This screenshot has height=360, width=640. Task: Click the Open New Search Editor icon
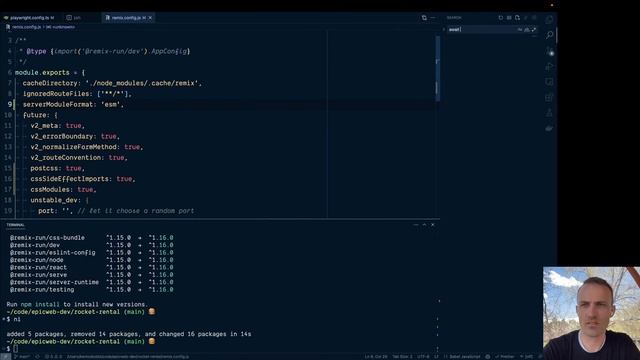click(517, 18)
